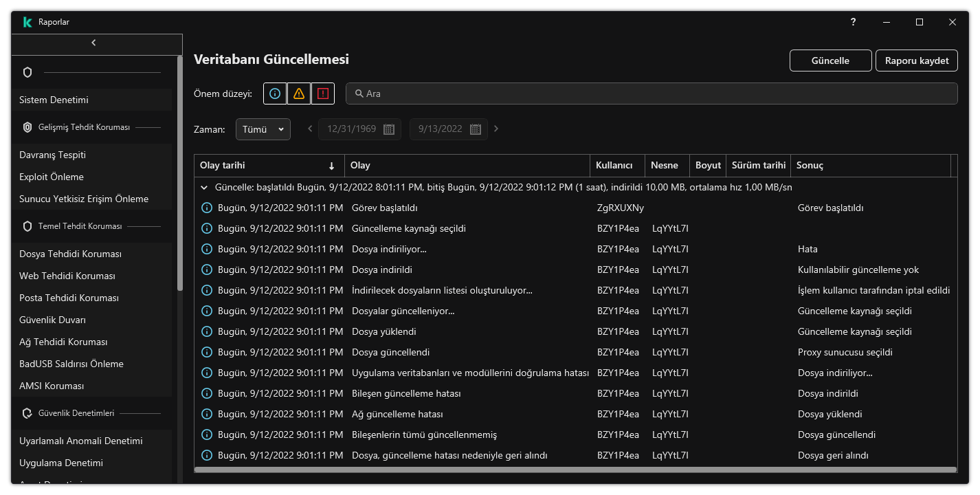Click the sort arrow in Olay tarihi column
The image size is (980, 495).
point(332,166)
